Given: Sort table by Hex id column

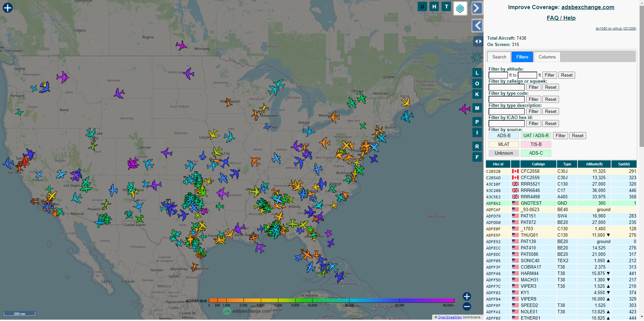Looking at the screenshot, I should tap(498, 164).
